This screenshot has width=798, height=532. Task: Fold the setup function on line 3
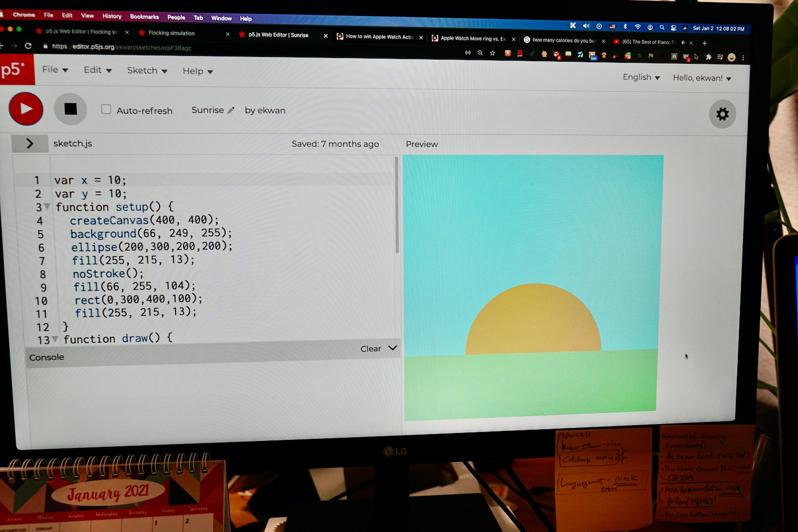(x=47, y=206)
